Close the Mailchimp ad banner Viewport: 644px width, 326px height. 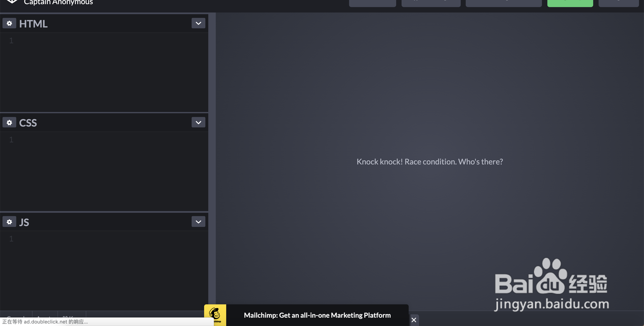414,320
